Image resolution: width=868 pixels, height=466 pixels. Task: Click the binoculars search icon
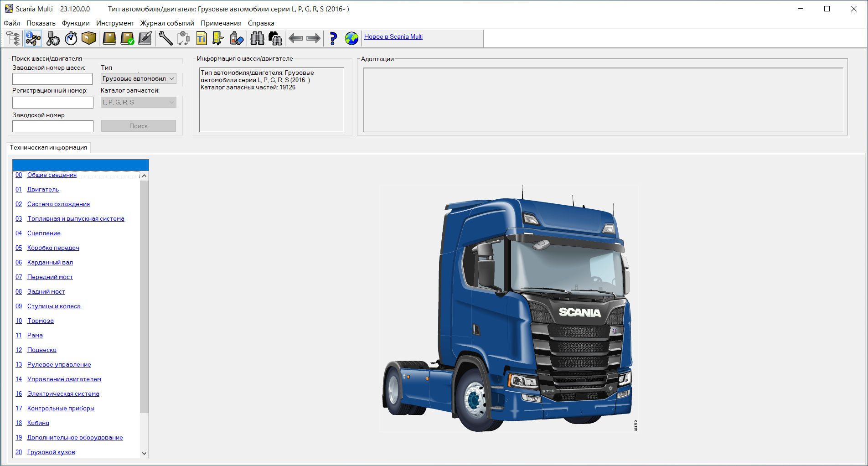coord(257,38)
